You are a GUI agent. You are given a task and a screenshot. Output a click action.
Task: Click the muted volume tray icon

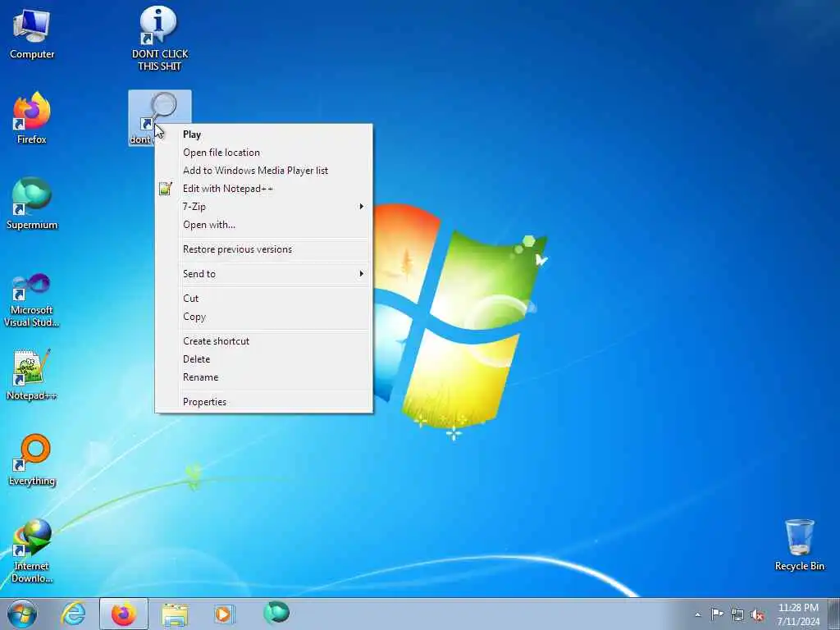(x=757, y=614)
